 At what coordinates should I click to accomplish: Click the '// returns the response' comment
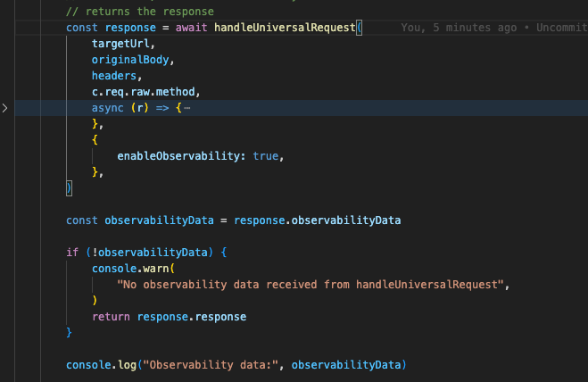tap(140, 12)
